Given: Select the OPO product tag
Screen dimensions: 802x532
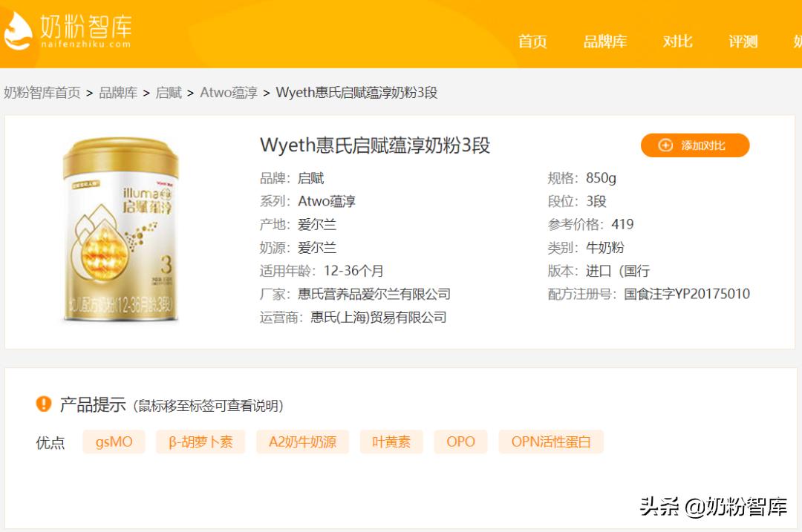Looking at the screenshot, I should (460, 442).
